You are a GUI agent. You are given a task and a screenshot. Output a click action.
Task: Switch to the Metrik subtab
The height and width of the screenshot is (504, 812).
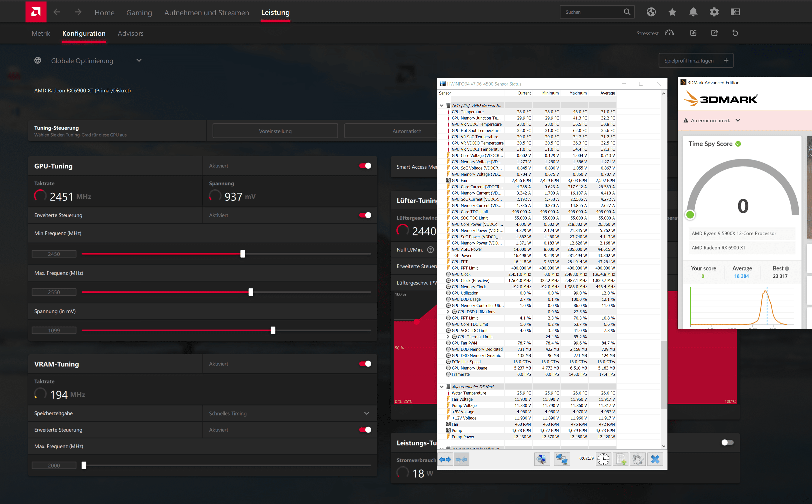(x=41, y=33)
